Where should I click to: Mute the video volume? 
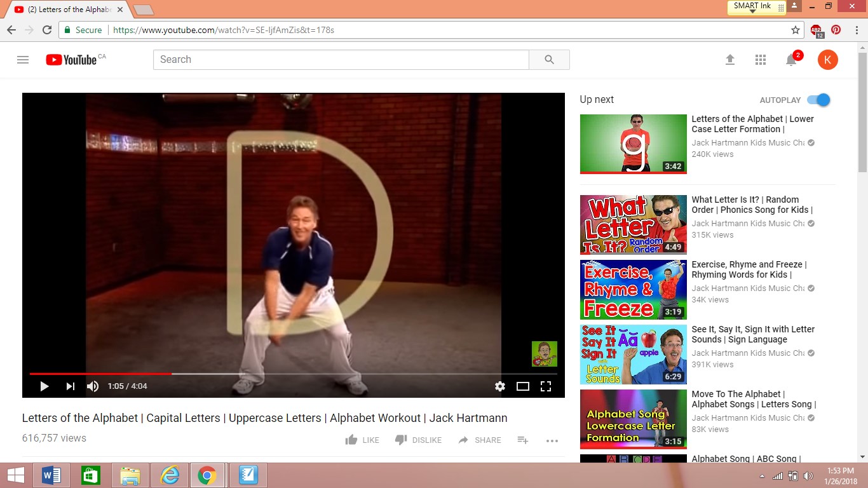tap(93, 386)
